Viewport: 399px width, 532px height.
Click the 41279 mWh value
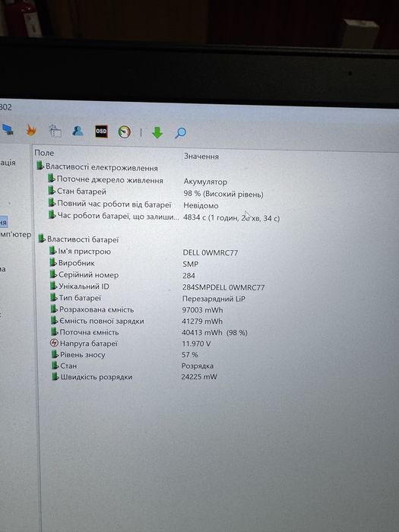(x=202, y=321)
